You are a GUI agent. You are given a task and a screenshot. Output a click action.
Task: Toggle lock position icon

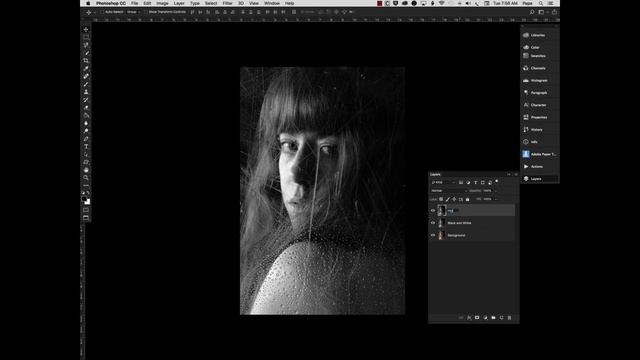pyautogui.click(x=454, y=199)
